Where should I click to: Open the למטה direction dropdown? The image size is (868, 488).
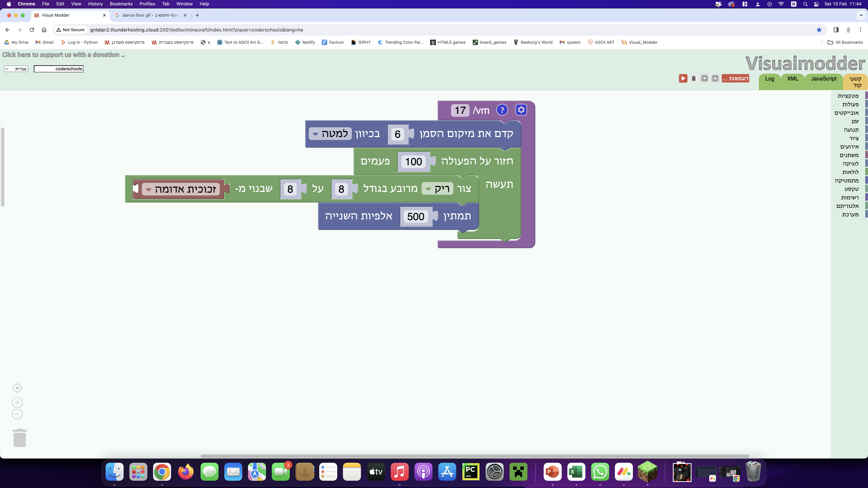click(331, 134)
